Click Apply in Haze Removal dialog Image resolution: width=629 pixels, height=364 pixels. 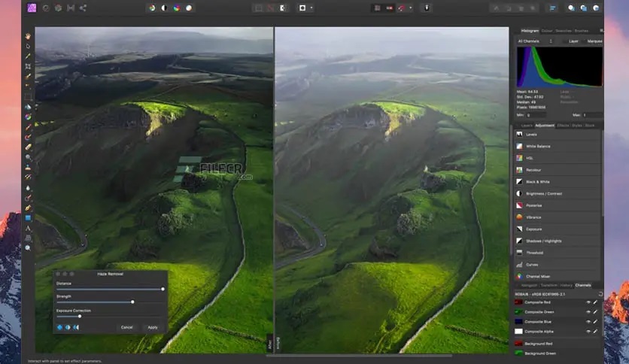tap(153, 327)
